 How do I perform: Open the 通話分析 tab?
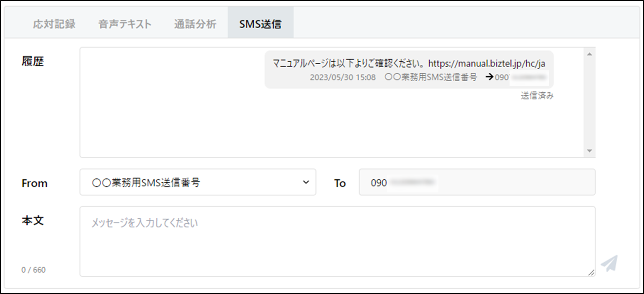coord(195,24)
